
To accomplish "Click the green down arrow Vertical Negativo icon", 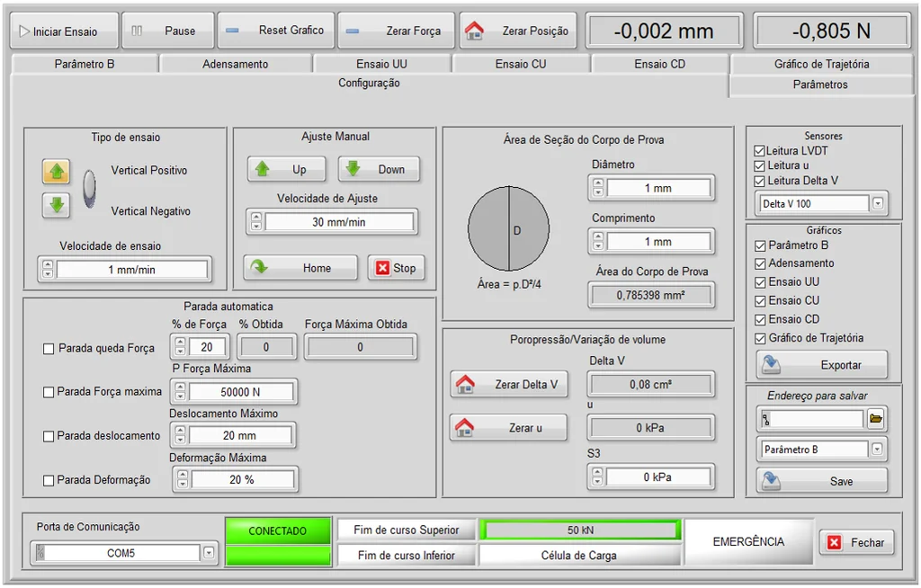I will (57, 205).
